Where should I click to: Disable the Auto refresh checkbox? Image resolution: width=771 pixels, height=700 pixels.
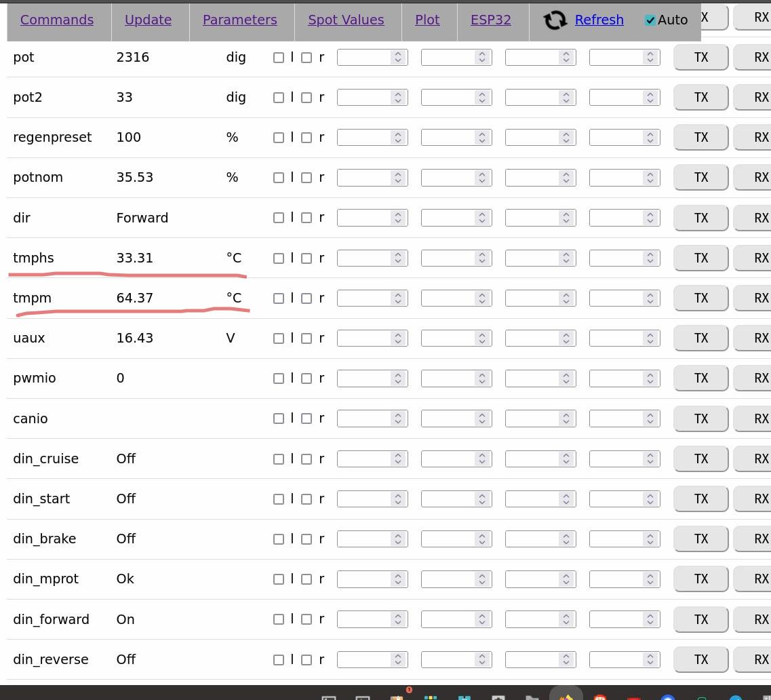point(650,20)
